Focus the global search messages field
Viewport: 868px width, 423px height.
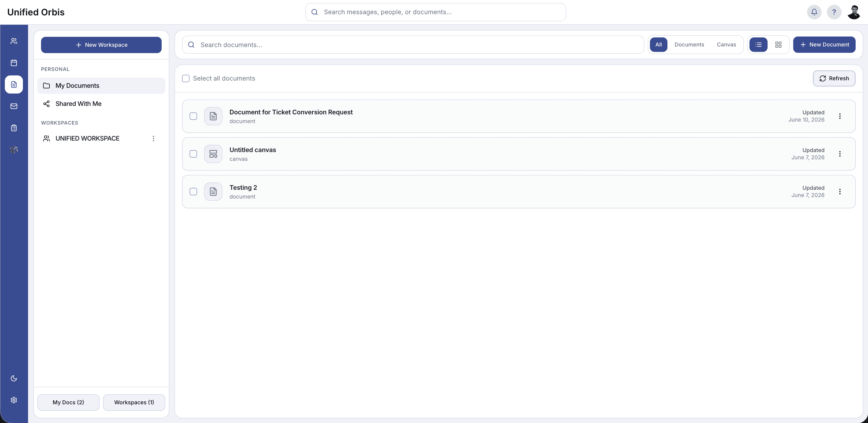[x=435, y=12]
